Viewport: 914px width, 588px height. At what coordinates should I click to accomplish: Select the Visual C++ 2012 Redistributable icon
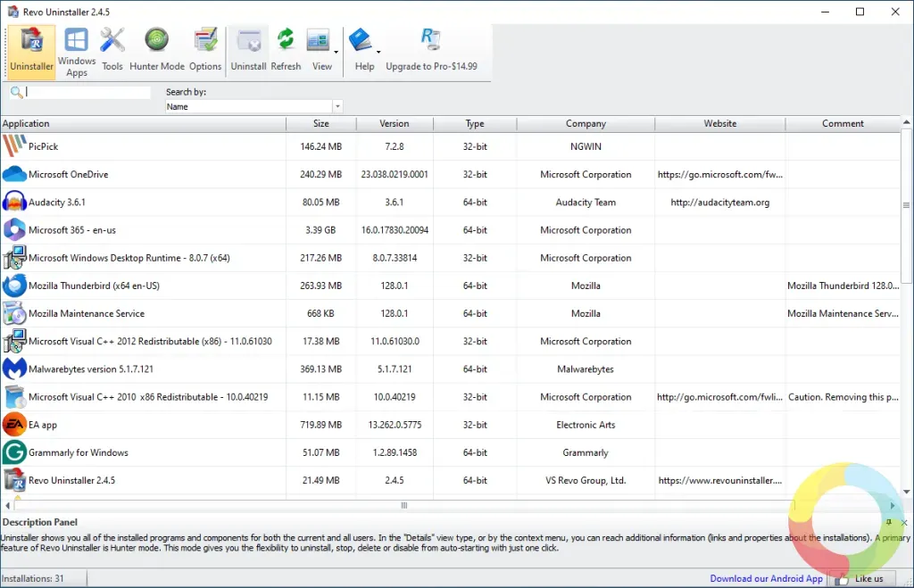click(x=14, y=341)
